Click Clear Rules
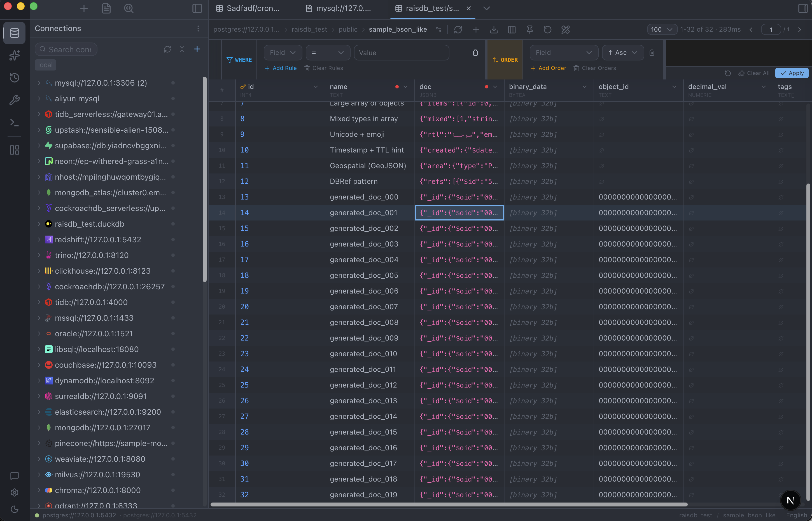The width and height of the screenshot is (812, 521). click(324, 68)
